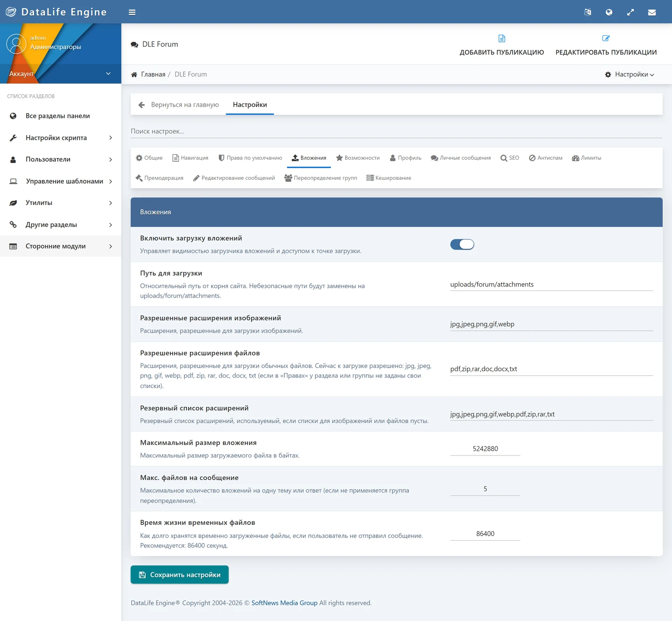Screen dimensions: 672x621
Task: Open messages via the envelope icon
Action: click(x=652, y=12)
